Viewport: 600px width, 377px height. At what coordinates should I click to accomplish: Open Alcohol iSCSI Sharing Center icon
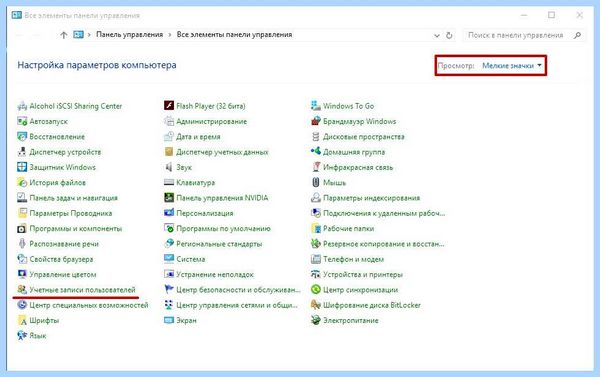22,106
